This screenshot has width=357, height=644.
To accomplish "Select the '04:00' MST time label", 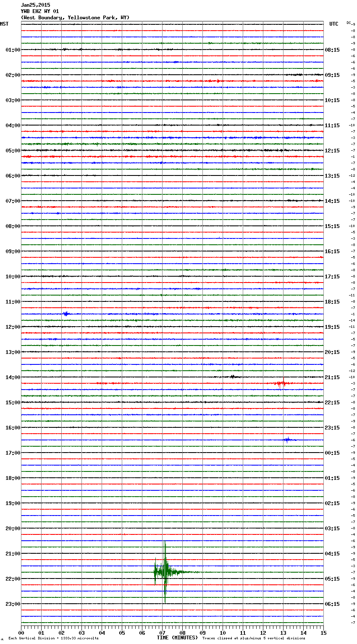I will (x=13, y=126).
